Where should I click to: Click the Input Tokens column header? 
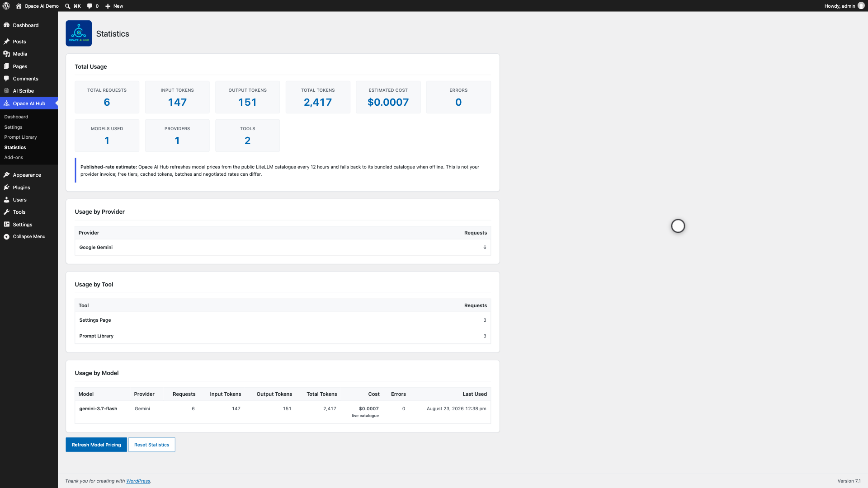[x=226, y=394]
